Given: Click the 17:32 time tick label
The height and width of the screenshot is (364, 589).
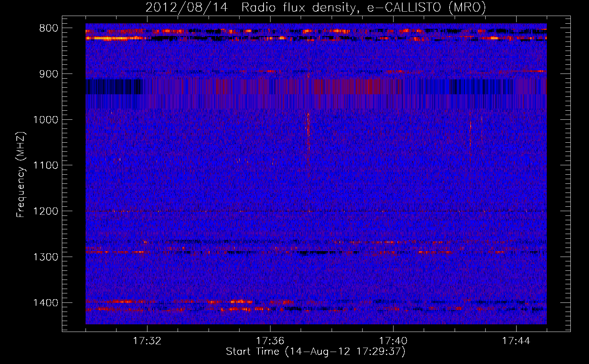Looking at the screenshot, I should (147, 341).
